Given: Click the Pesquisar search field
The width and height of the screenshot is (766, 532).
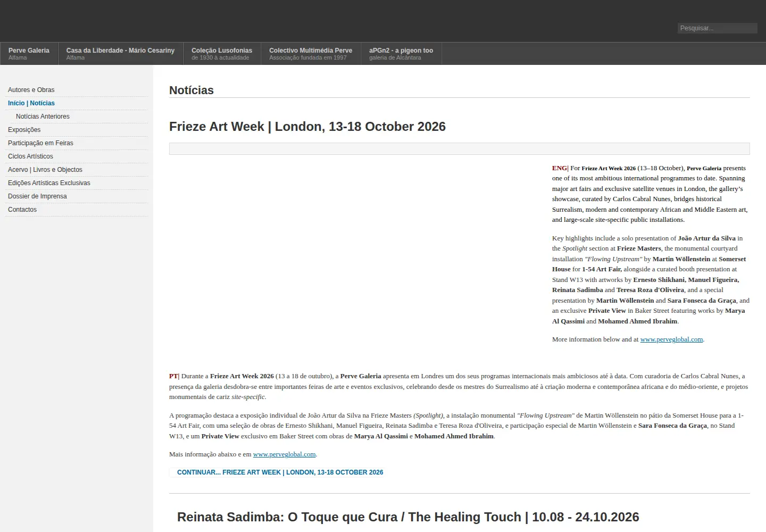Looking at the screenshot, I should tap(717, 28).
